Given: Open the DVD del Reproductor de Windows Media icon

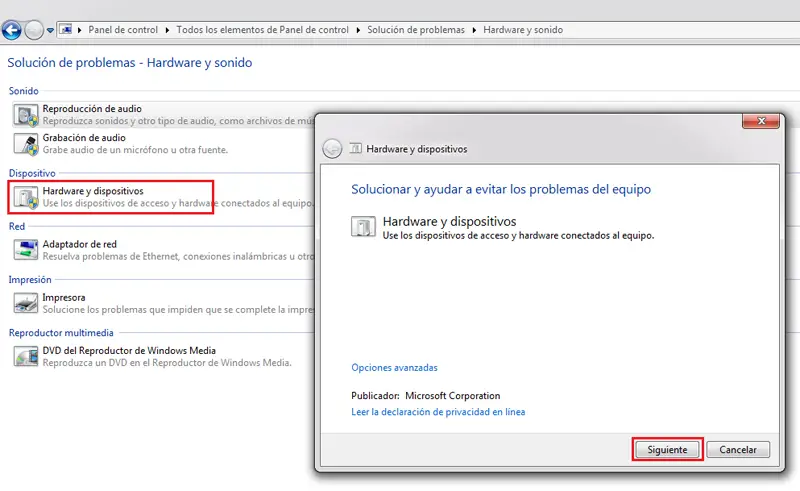Looking at the screenshot, I should pos(26,356).
